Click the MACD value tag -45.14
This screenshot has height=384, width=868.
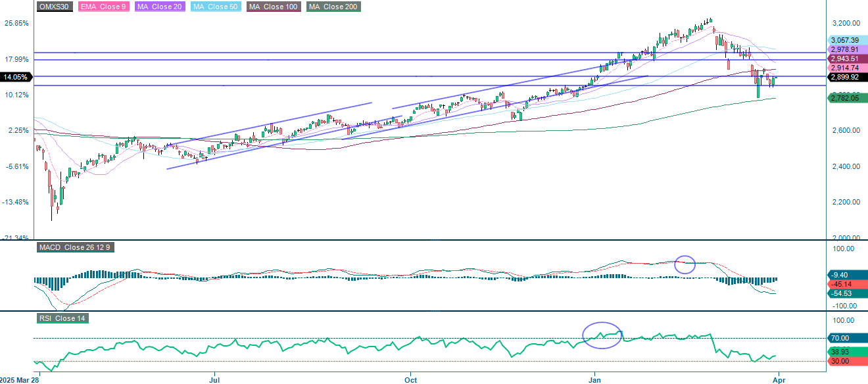pyautogui.click(x=847, y=285)
